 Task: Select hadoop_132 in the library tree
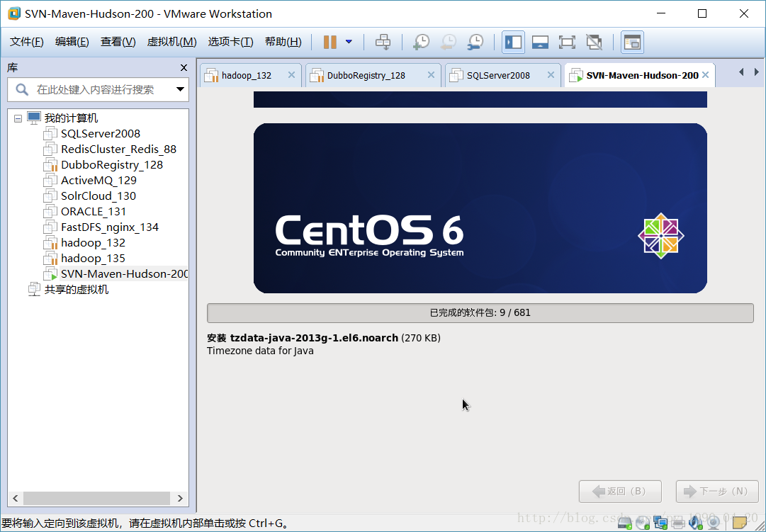tap(93, 243)
